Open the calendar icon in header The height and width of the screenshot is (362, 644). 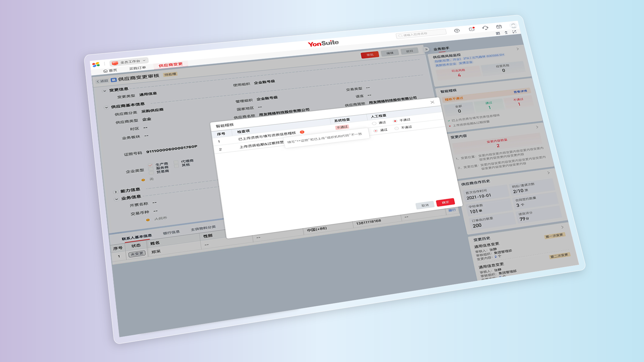[x=499, y=26]
